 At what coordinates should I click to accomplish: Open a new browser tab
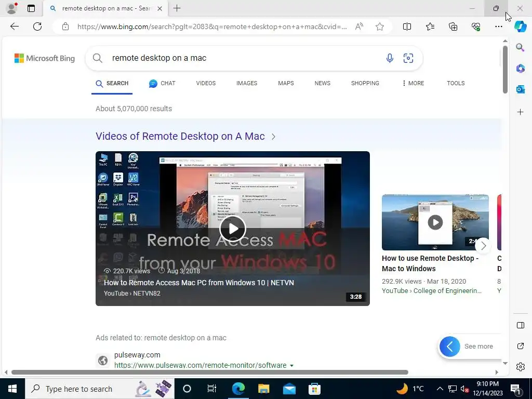pos(177,8)
